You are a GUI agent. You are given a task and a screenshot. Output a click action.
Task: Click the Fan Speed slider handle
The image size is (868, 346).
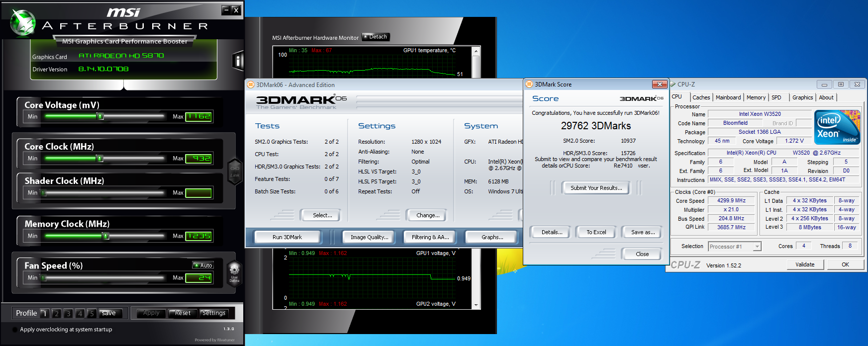coord(44,277)
